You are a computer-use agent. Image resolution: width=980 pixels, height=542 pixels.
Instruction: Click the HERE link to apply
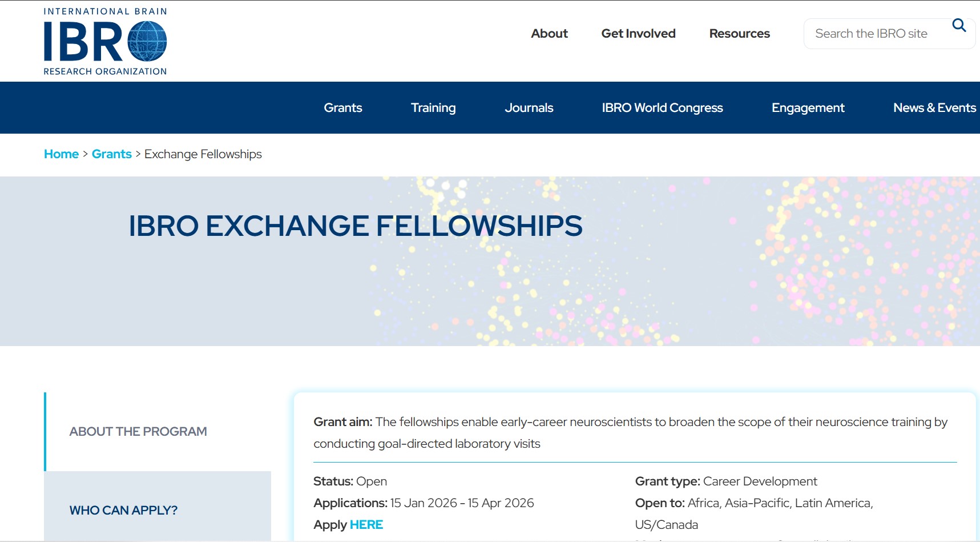click(366, 524)
